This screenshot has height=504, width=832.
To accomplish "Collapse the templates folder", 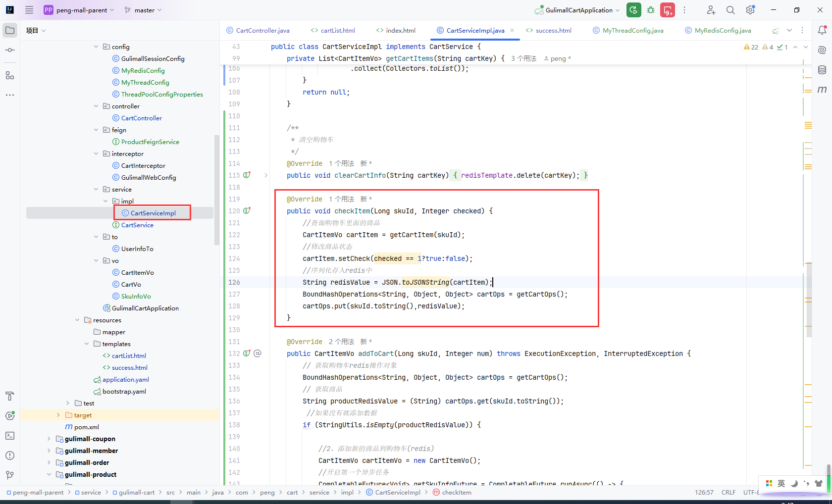I will [87, 344].
